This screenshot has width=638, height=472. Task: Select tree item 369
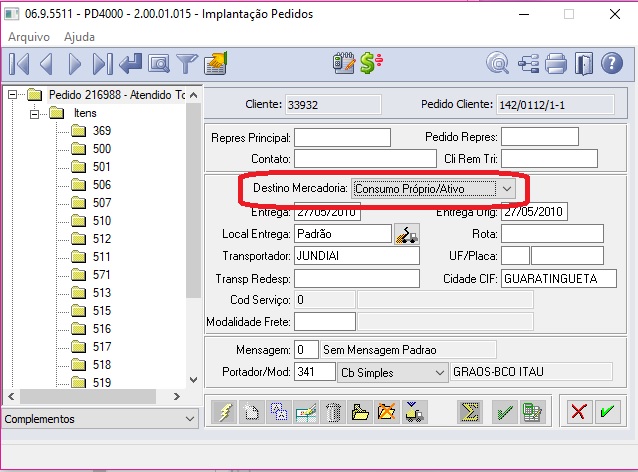[102, 131]
